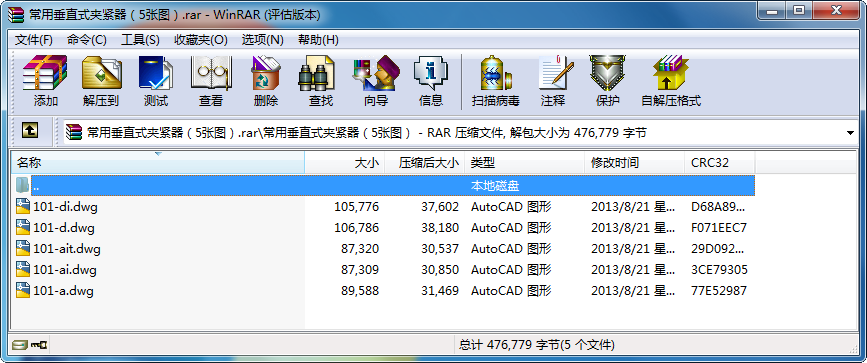Click SFX (自解压格式) toolbar icon
Viewport: 867px width, 363px height.
[671, 81]
